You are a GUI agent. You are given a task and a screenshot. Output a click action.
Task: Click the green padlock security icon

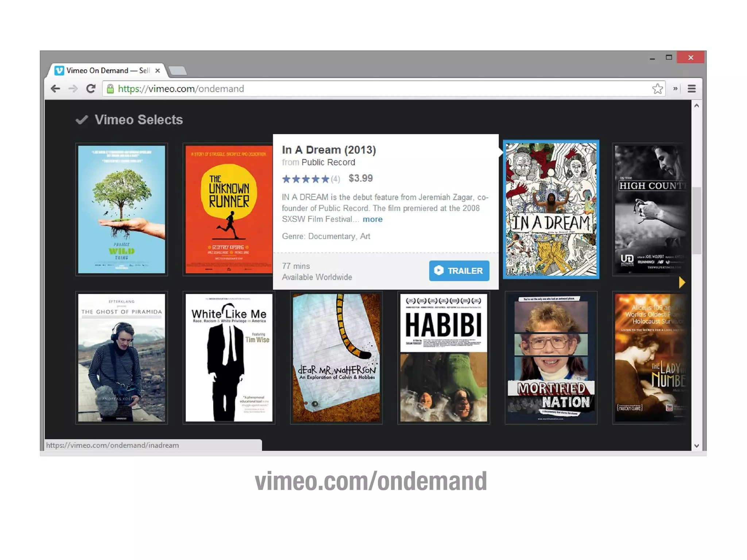[x=110, y=89]
